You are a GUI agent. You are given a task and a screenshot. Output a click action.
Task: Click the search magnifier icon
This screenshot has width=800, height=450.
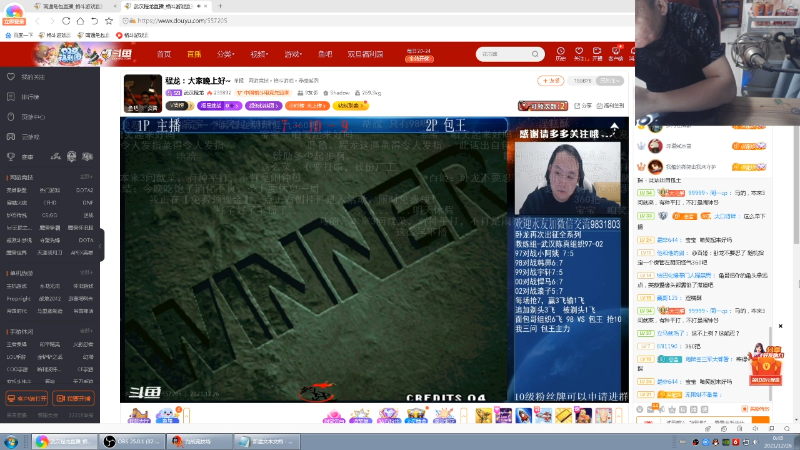click(535, 54)
